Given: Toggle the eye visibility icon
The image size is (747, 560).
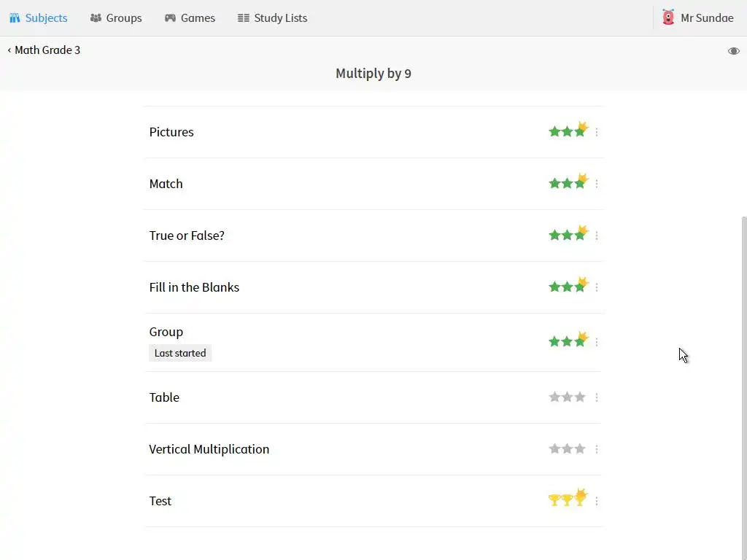Looking at the screenshot, I should click(x=733, y=51).
